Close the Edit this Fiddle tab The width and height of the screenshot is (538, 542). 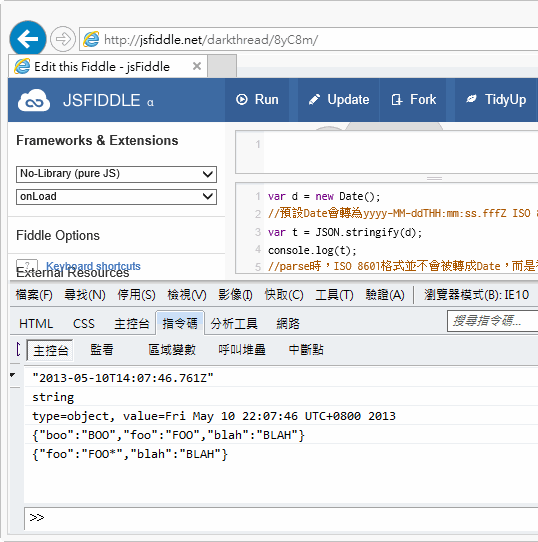click(197, 66)
